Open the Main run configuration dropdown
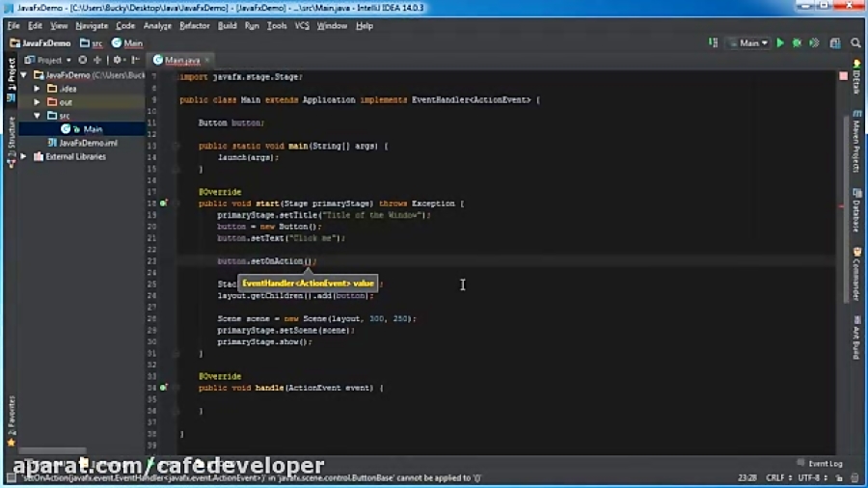The height and width of the screenshot is (488, 868). point(749,43)
